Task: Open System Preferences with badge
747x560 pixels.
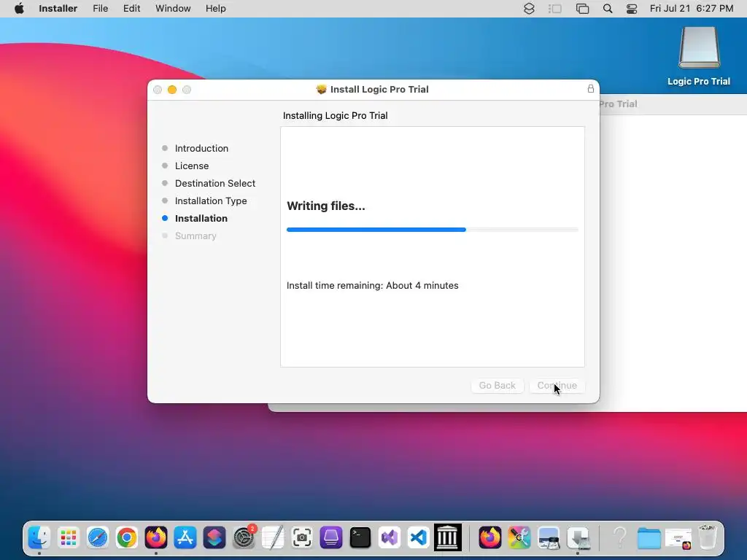Action: (x=244, y=537)
